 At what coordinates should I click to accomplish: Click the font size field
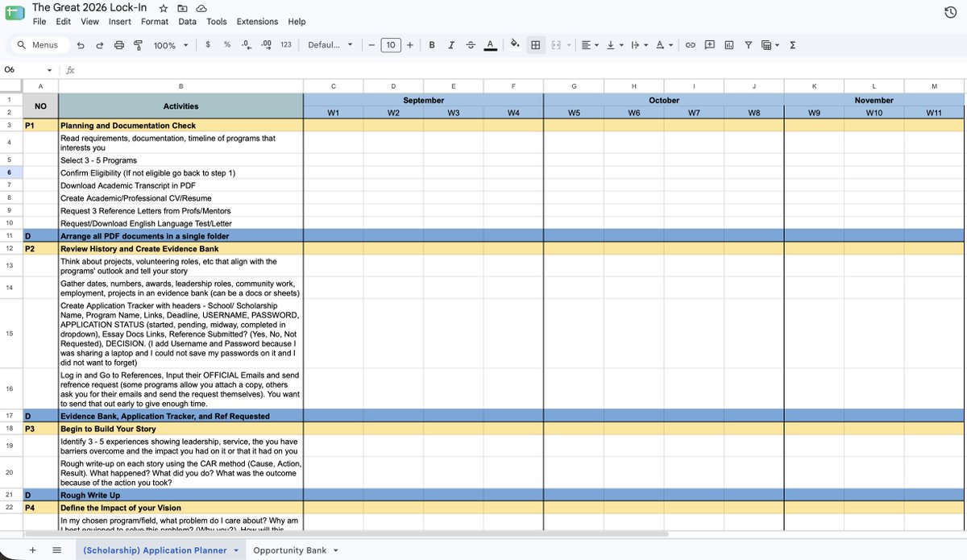tap(391, 45)
